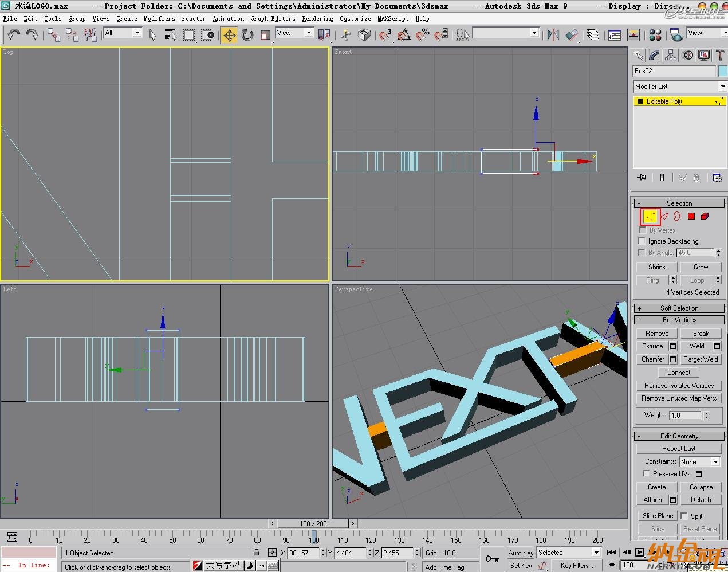The image size is (728, 572).
Task: Switch to the Hierarchy panel tab
Action: pos(671,55)
